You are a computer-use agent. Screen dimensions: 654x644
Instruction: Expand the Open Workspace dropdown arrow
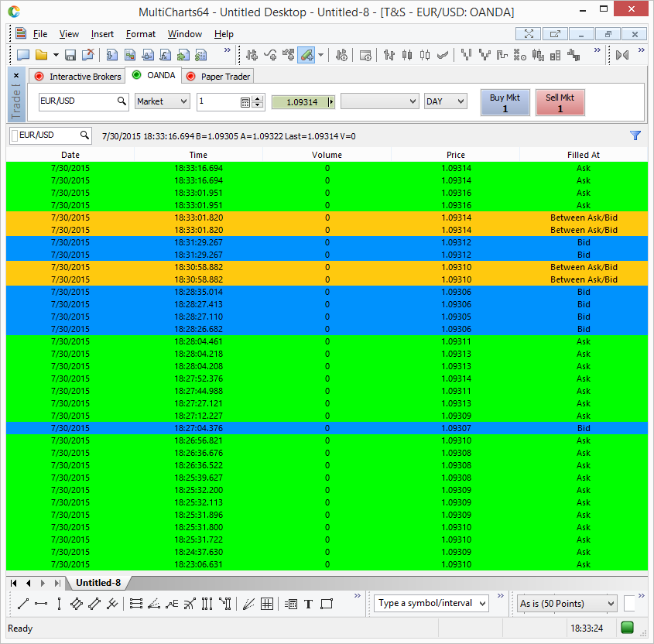point(56,55)
